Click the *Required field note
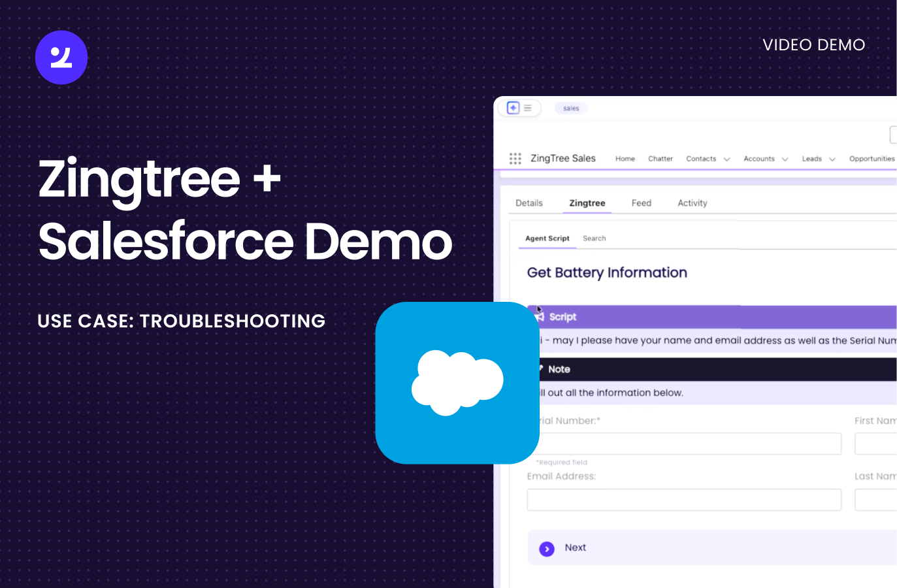The width and height of the screenshot is (897, 588). point(562,463)
